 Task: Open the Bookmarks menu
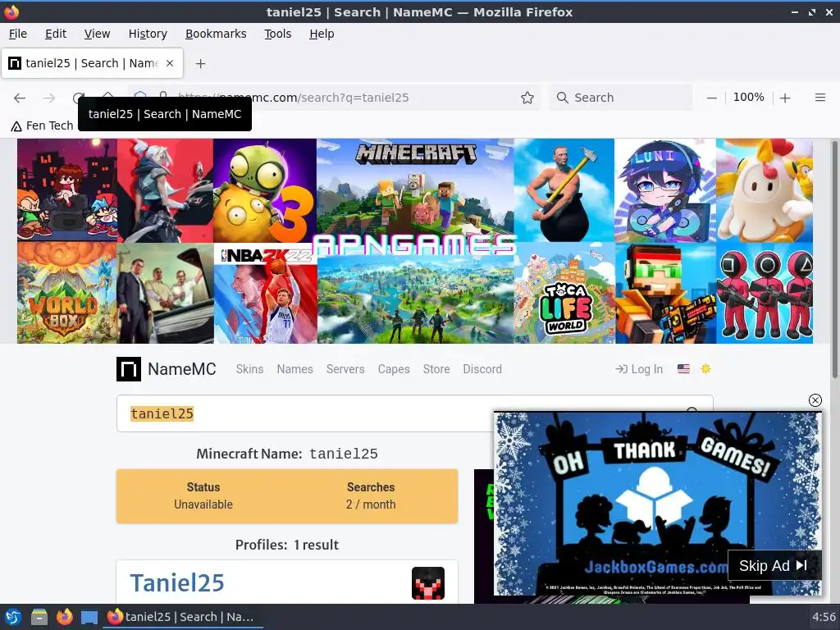click(216, 34)
